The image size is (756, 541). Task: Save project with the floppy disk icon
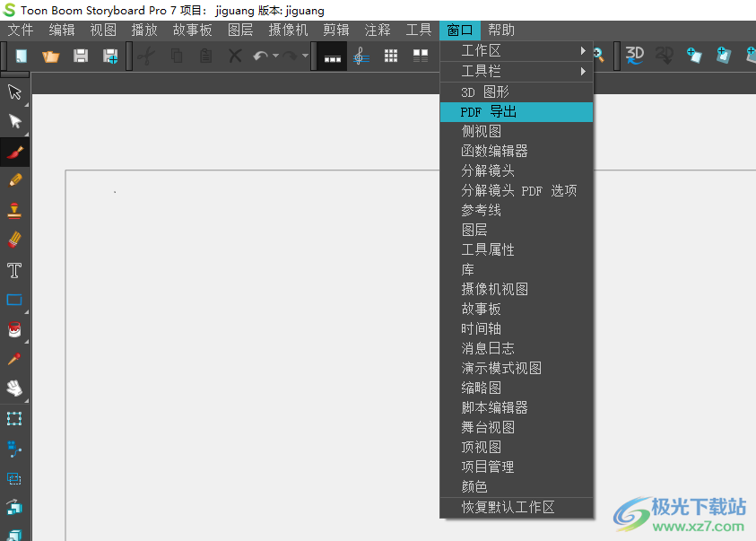(x=81, y=57)
